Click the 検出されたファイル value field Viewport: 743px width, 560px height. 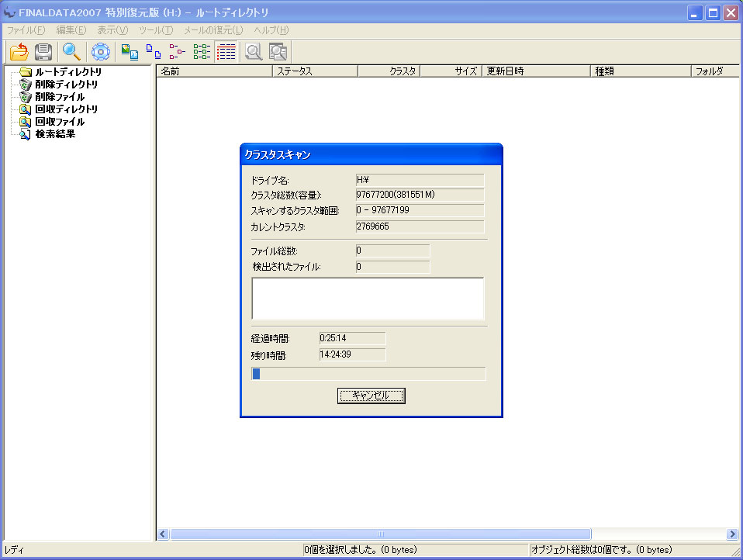[x=392, y=267]
